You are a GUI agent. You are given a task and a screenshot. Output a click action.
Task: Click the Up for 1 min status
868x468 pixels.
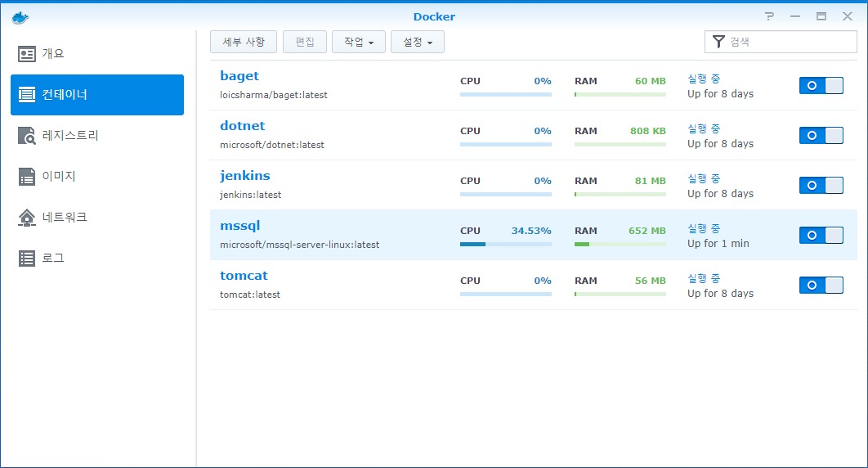pyautogui.click(x=718, y=244)
